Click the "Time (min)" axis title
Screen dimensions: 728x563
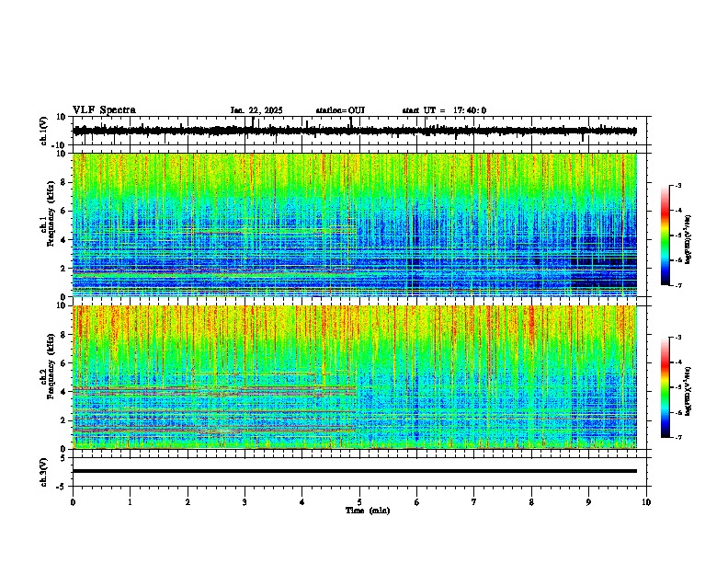pos(368,511)
